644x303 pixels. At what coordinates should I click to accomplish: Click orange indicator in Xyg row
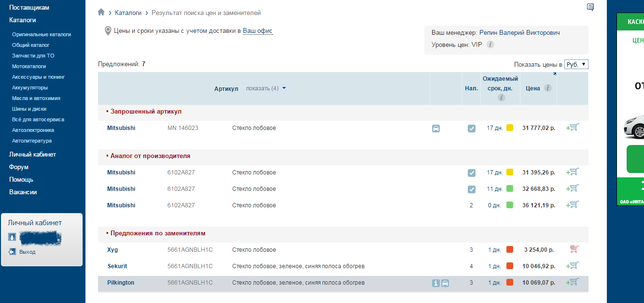tap(510, 249)
